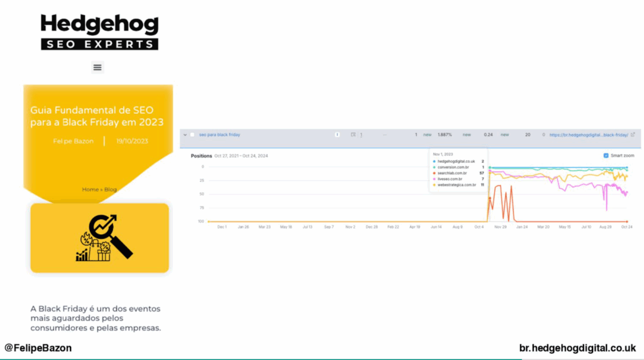This screenshot has height=360, width=644.
Task: Click the searchlab.com.br orange legend dot
Action: 434,173
